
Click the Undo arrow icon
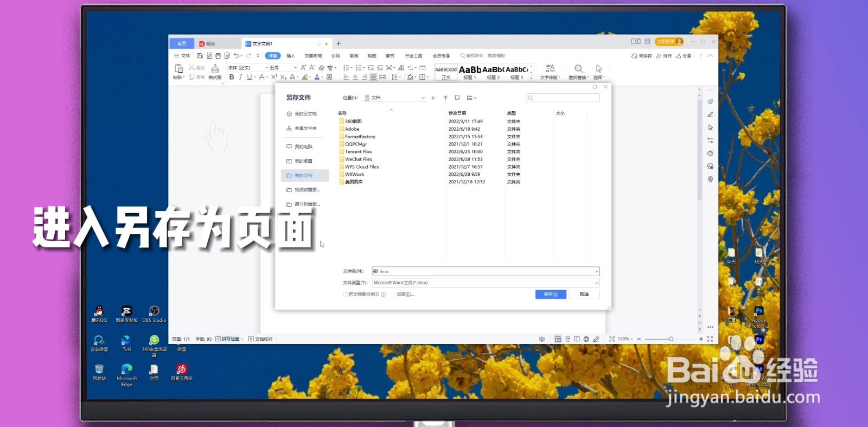coord(236,56)
